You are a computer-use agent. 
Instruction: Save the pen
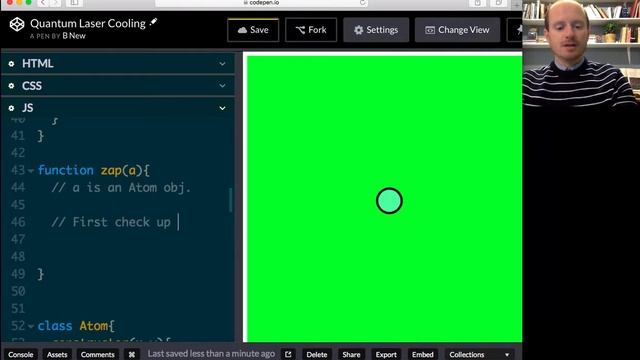coord(253,30)
